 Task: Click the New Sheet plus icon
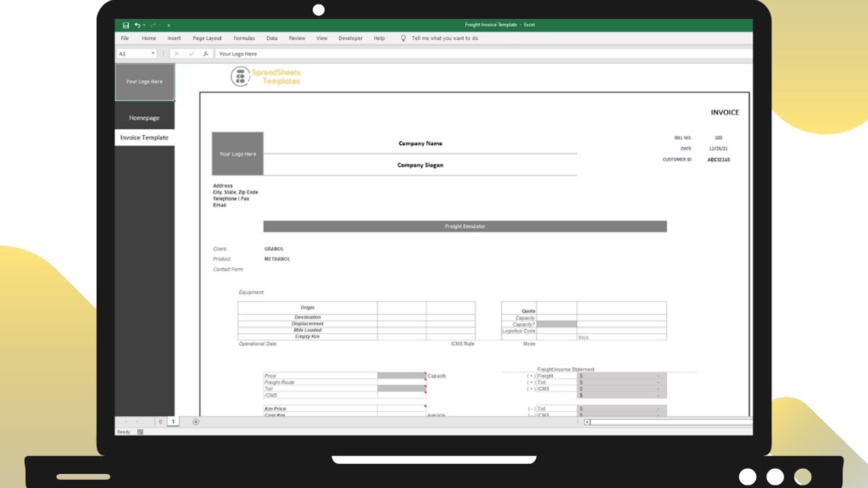[x=196, y=422]
